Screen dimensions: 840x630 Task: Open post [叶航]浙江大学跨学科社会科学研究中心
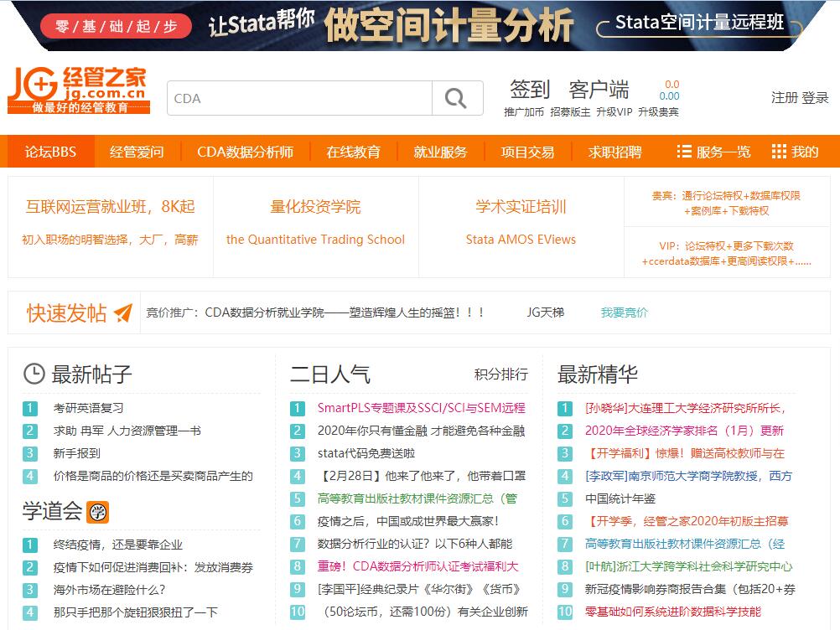click(x=688, y=566)
